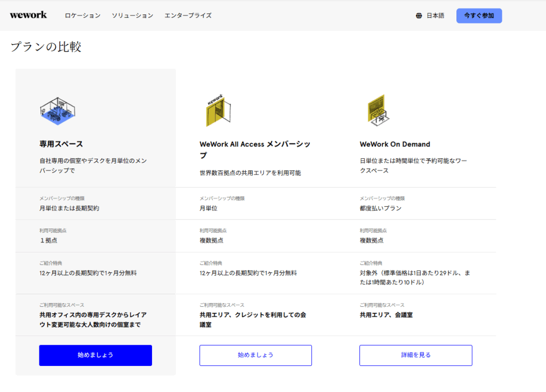The width and height of the screenshot is (546, 392).
Task: Click 自社専用の個室やデスク description text
Action: point(93,166)
